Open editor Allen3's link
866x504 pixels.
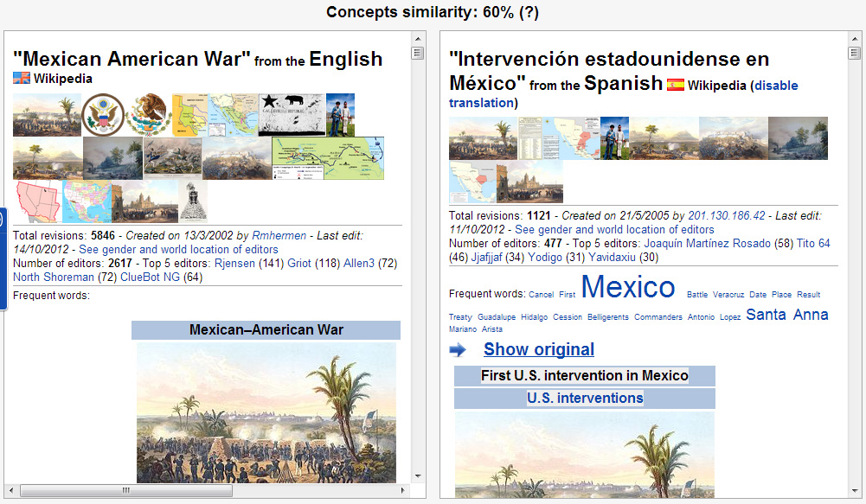(359, 264)
